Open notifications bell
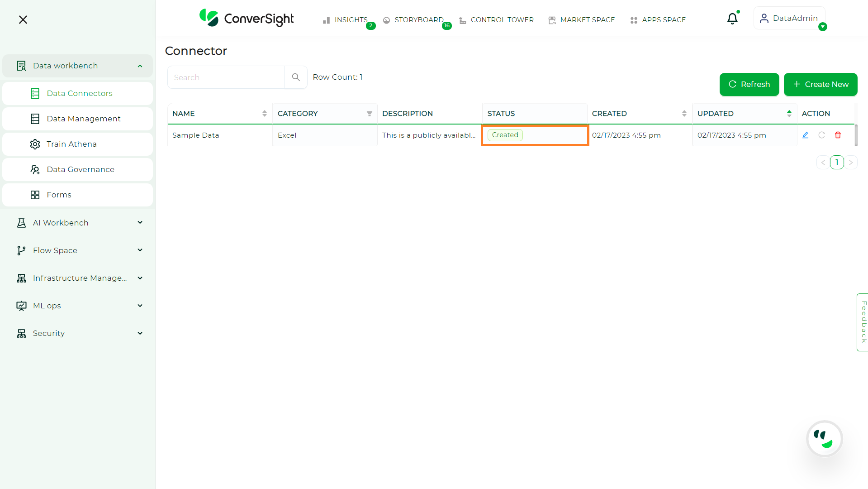Viewport: 868px width, 489px height. click(732, 18)
